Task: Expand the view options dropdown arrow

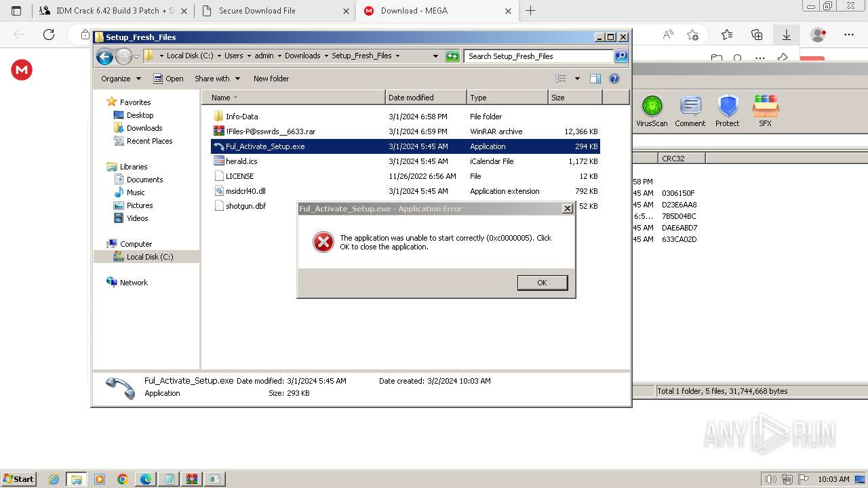Action: point(577,79)
